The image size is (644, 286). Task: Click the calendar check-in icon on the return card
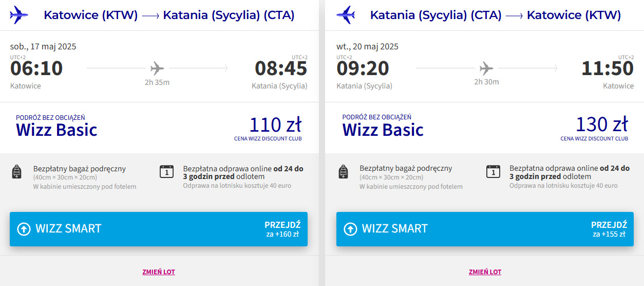(493, 171)
